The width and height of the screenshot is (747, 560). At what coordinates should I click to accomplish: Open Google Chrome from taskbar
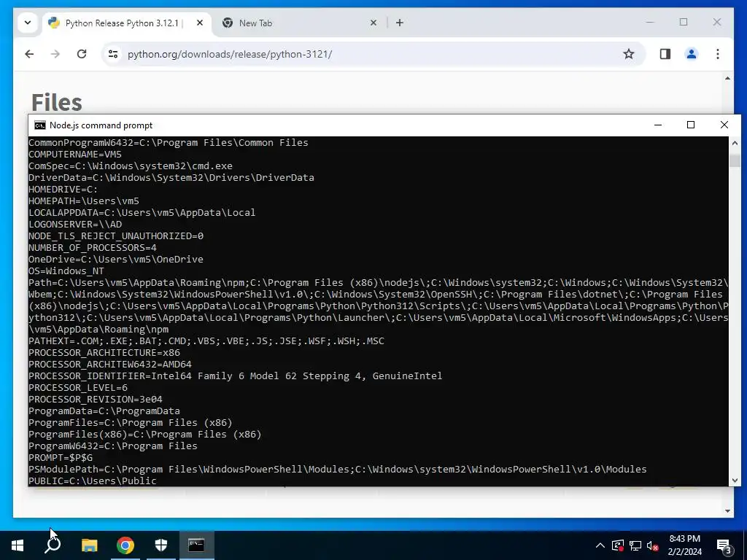pyautogui.click(x=125, y=545)
